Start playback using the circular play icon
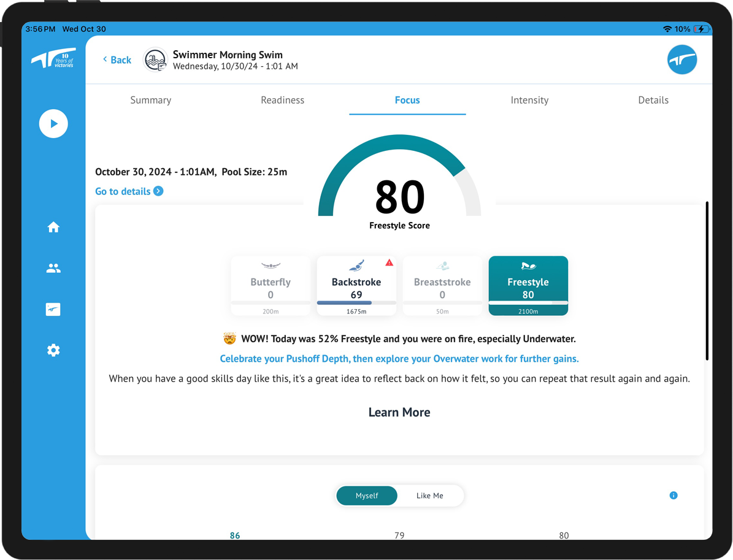 [53, 123]
